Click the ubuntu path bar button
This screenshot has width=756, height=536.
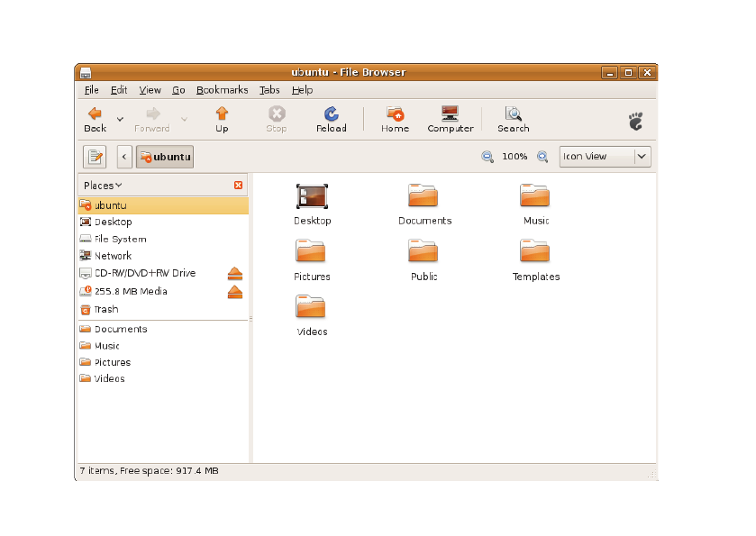pos(165,157)
